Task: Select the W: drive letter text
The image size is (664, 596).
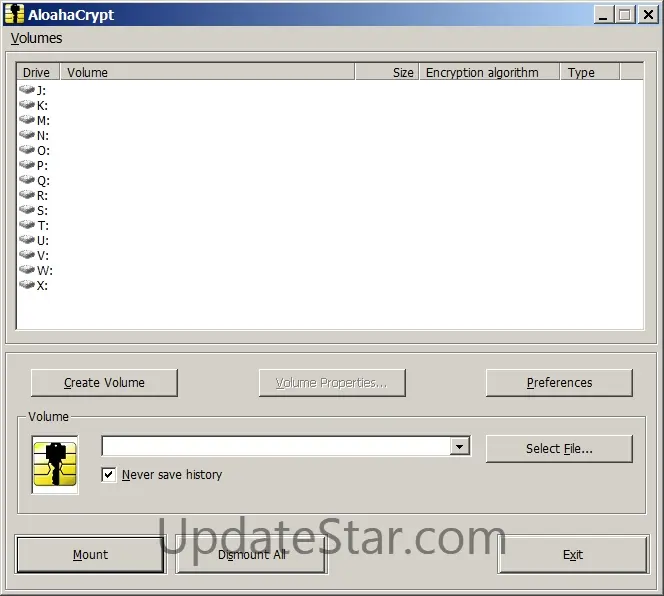Action: (x=44, y=270)
